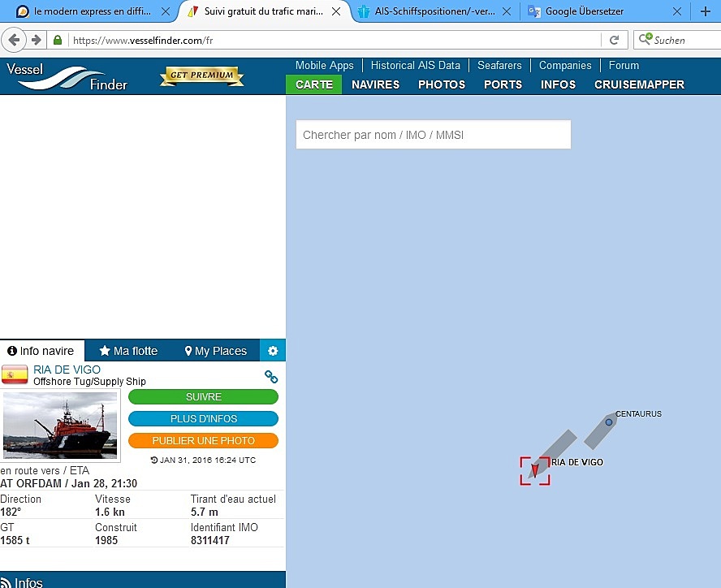Click the PLUS D'INFOS button
The width and height of the screenshot is (721, 588).
click(x=203, y=419)
